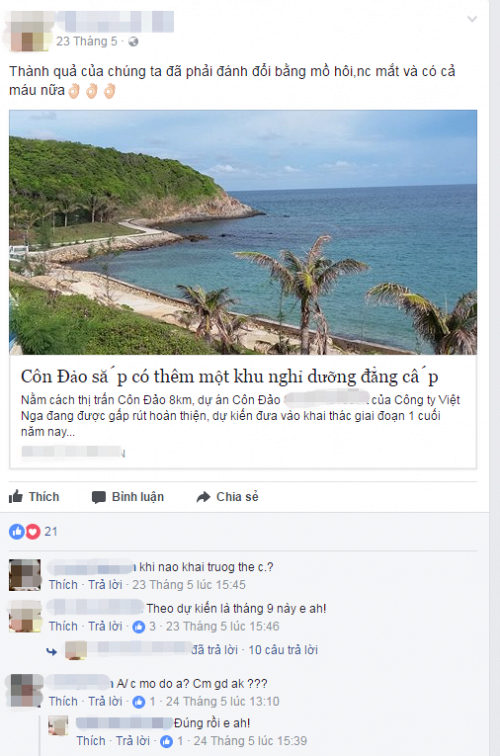Click the Thích thumbs-up icon under post

click(x=16, y=496)
